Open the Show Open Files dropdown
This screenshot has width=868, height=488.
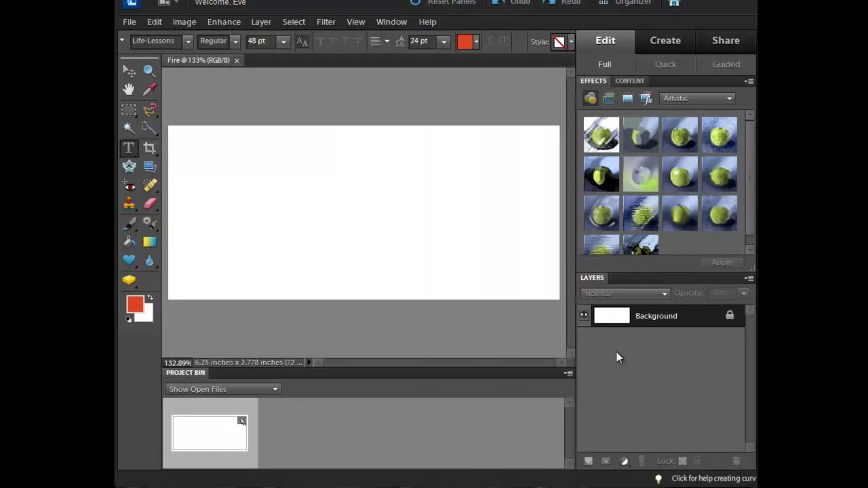(222, 389)
